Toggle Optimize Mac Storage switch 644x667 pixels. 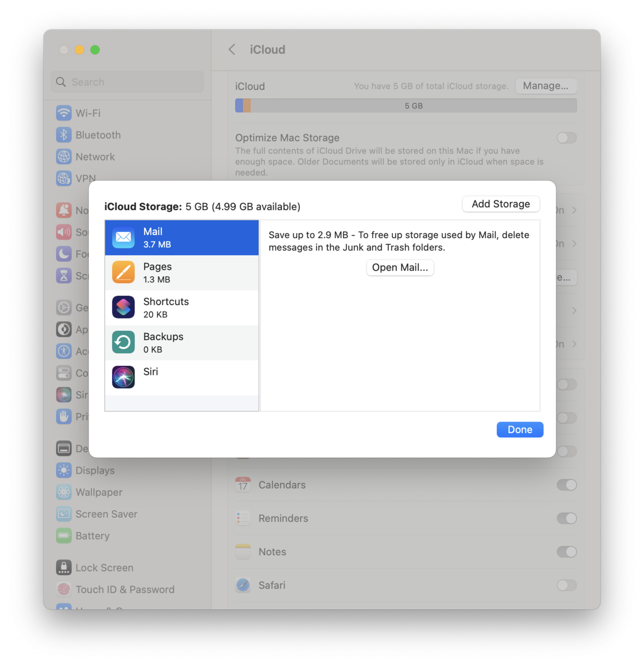pos(566,138)
